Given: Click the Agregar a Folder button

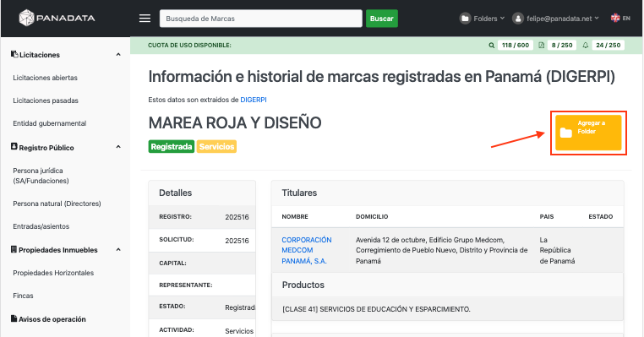Looking at the screenshot, I should coord(588,133).
